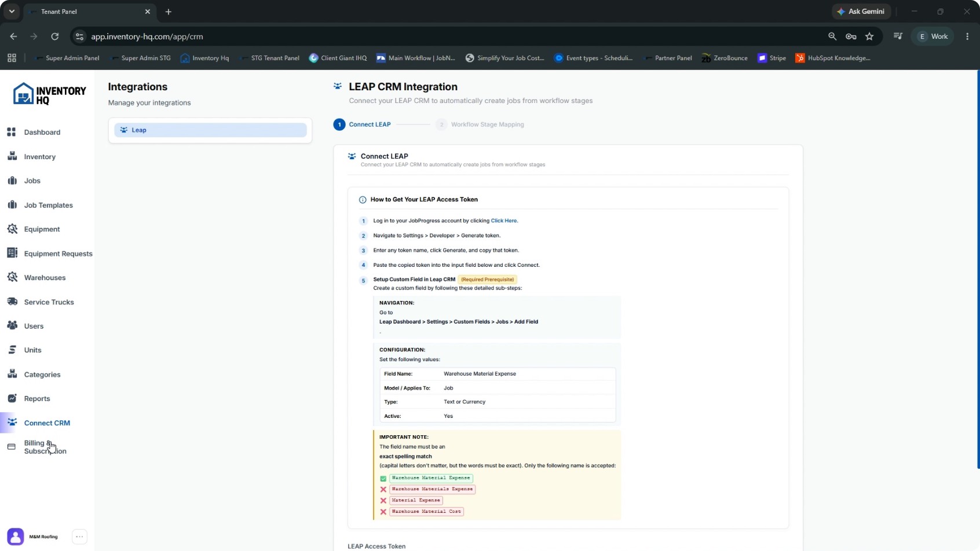The image size is (980, 551).
Task: Select the Leap integration item
Action: (x=210, y=130)
